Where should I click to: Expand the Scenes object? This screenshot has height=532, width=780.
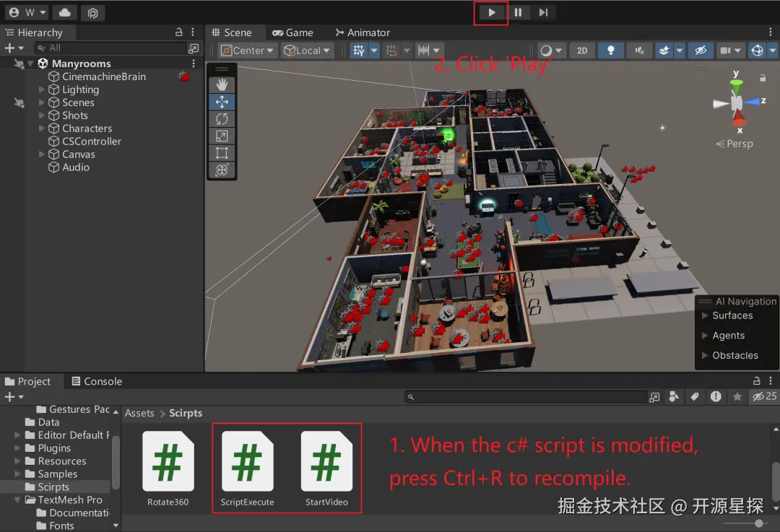click(x=42, y=103)
